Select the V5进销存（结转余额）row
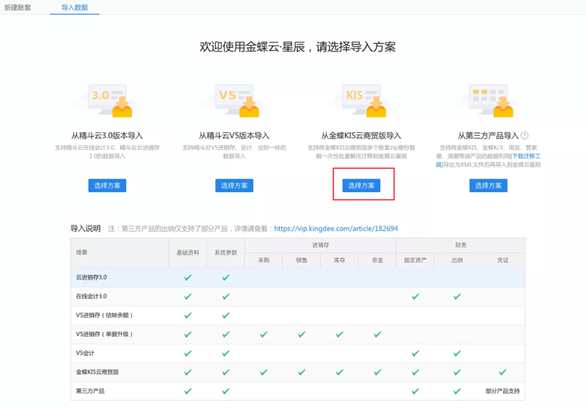Image resolution: width=586 pixels, height=408 pixels. click(298, 315)
